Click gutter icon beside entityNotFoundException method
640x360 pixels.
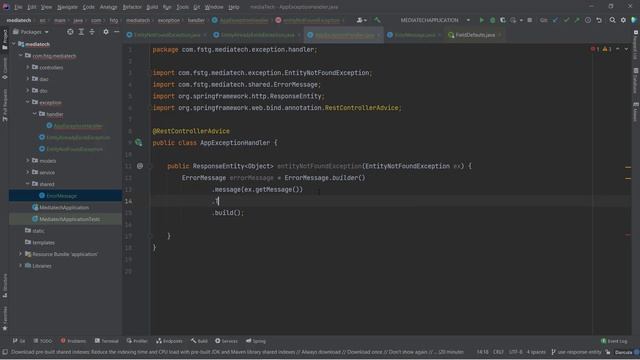point(140,166)
